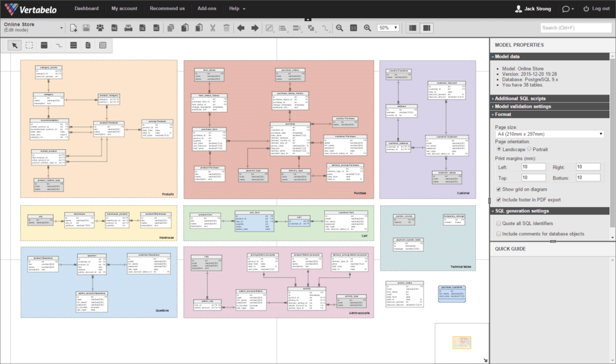Image resolution: width=616 pixels, height=364 pixels.
Task: Click the Log out link
Action: (596, 8)
